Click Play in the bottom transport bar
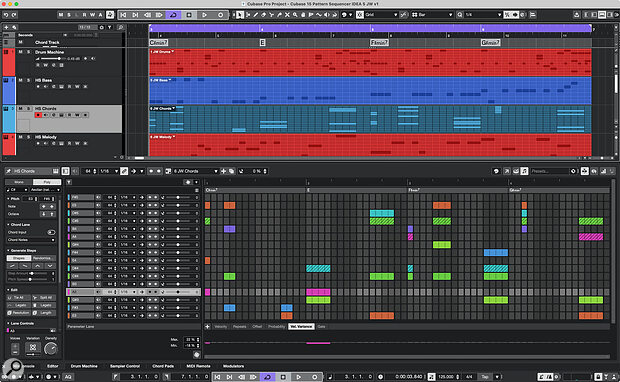 tap(299, 377)
